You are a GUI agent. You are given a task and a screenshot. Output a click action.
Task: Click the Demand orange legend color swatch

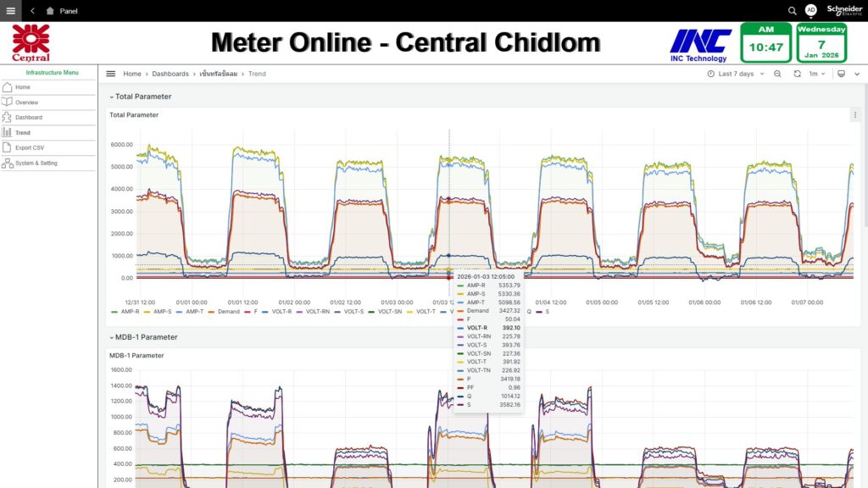click(x=211, y=312)
